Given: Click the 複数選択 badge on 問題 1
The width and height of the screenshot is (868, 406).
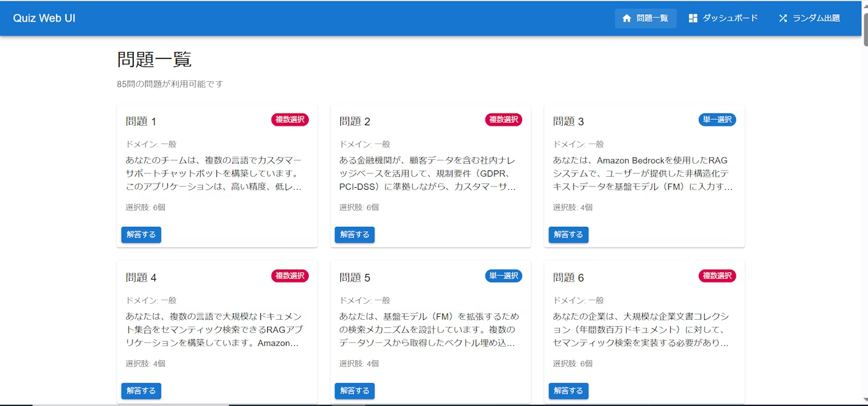Looking at the screenshot, I should coord(290,120).
